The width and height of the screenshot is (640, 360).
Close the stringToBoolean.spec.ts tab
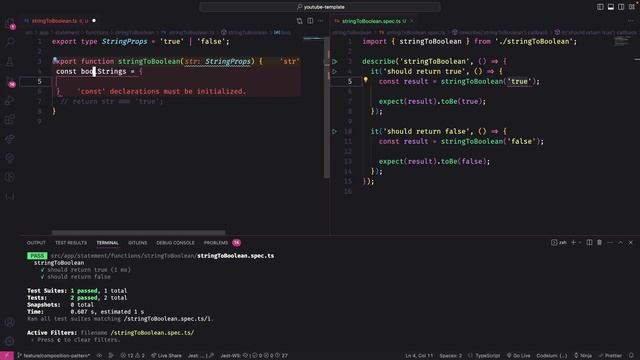pos(412,21)
